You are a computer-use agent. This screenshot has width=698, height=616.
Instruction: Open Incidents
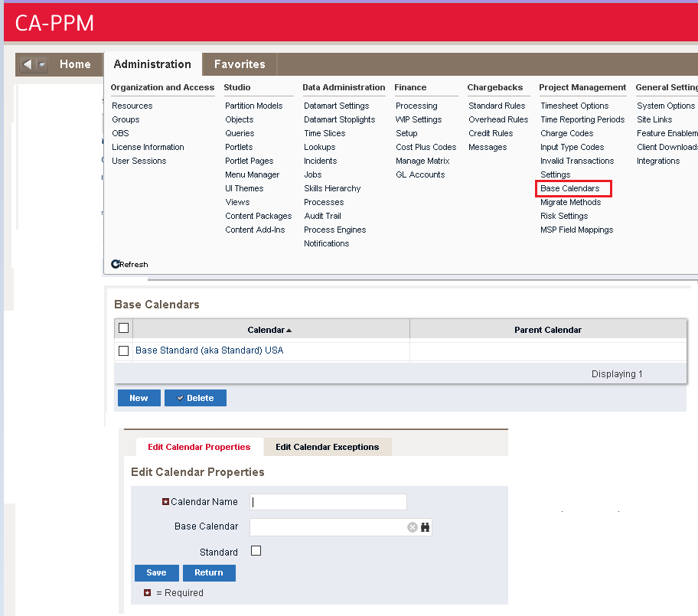coord(320,161)
